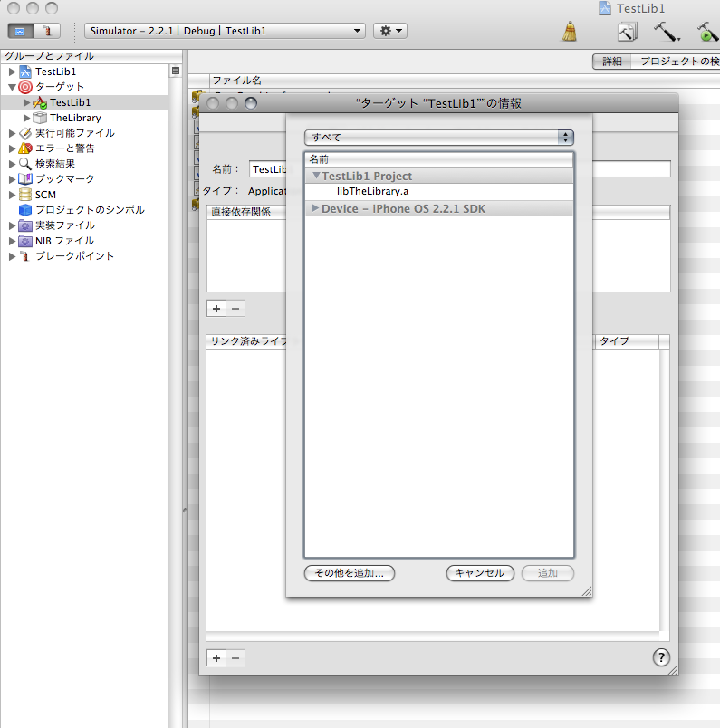This screenshot has width=720, height=728.
Task: Click the タイプ column header
Action: coord(626,341)
